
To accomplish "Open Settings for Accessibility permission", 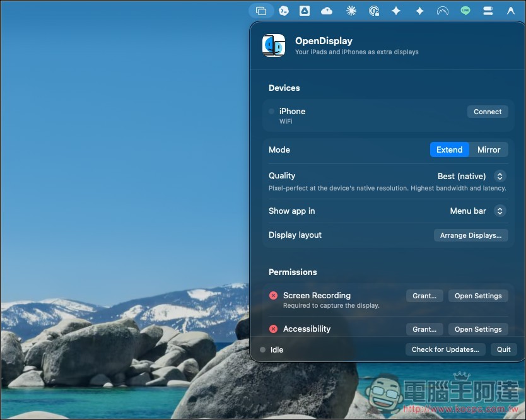I will 478,329.
